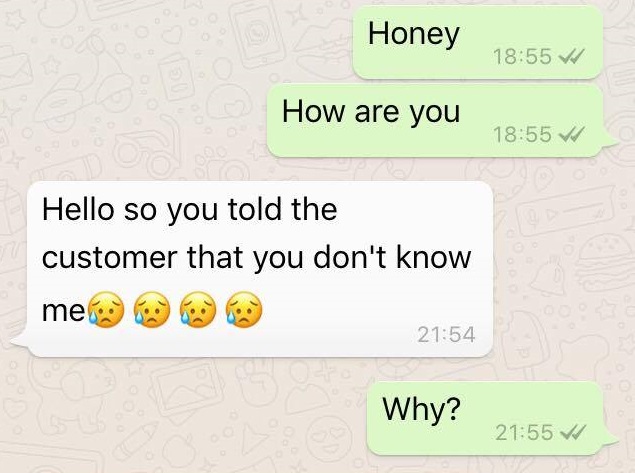Click the word "customer" in received message

pos(110,258)
